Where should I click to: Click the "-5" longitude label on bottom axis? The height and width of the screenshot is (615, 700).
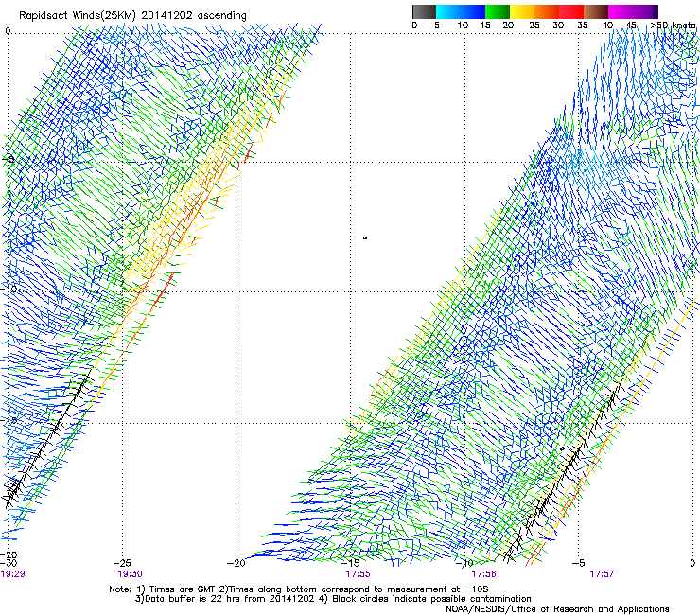click(578, 563)
